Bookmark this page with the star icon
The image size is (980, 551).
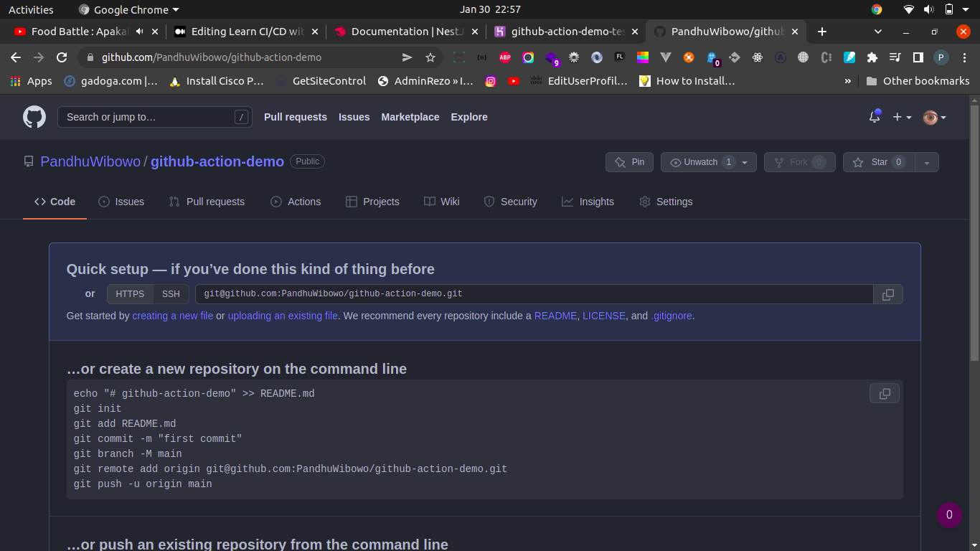(430, 57)
